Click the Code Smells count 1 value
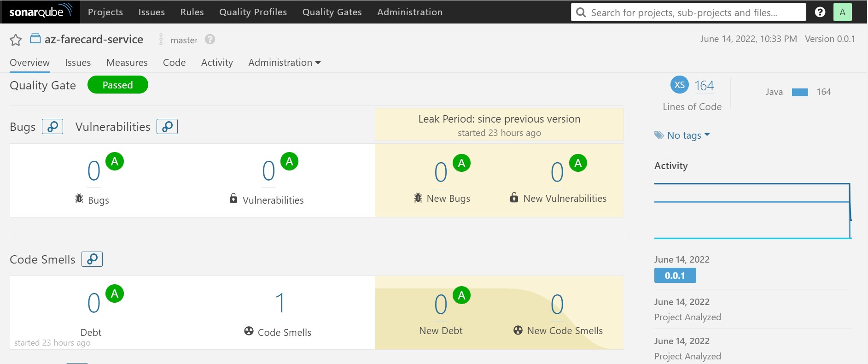Screen dimensions: 868x364 pyautogui.click(x=280, y=303)
